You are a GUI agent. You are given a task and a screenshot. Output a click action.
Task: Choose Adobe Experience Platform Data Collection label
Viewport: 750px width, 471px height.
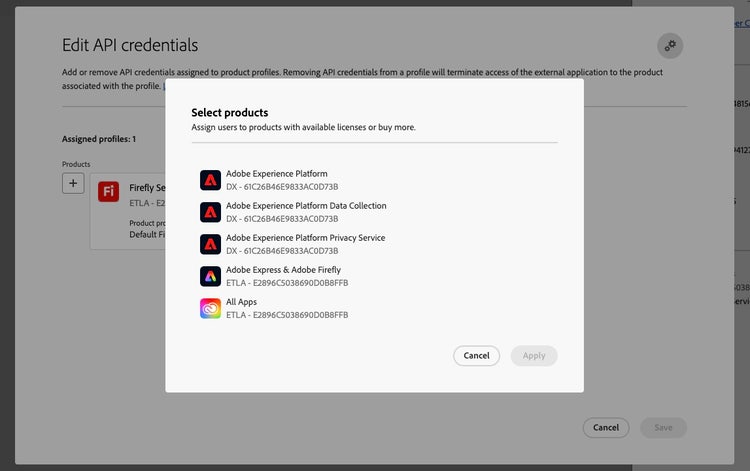click(x=306, y=206)
